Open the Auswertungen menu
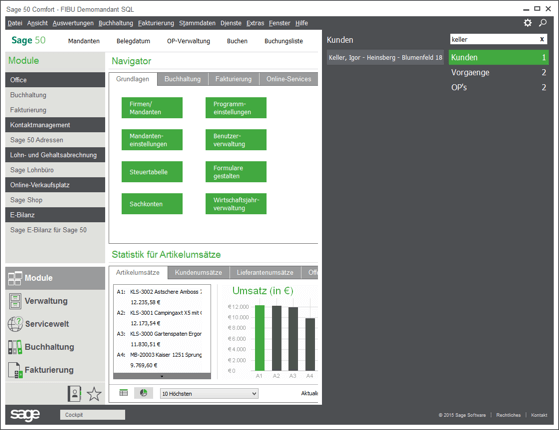This screenshot has height=430, width=559. pos(73,23)
